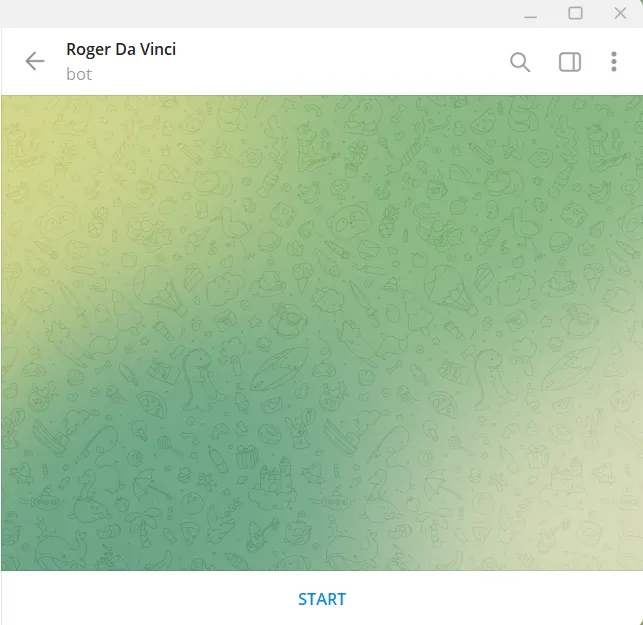Maximize the Telegram window
The width and height of the screenshot is (643, 625).
575,13
